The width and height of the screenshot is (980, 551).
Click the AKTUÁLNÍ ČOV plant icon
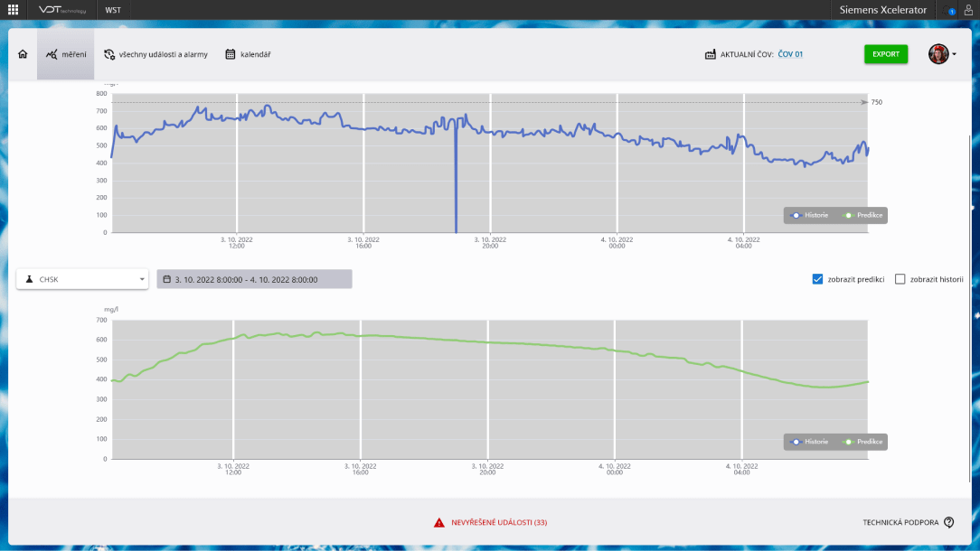tap(710, 54)
